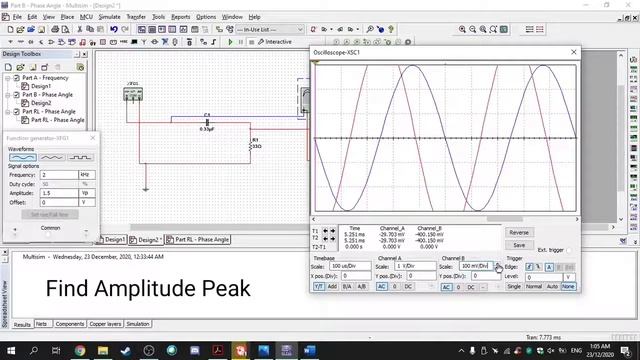Click the Timebase Scale input field

tap(350, 266)
